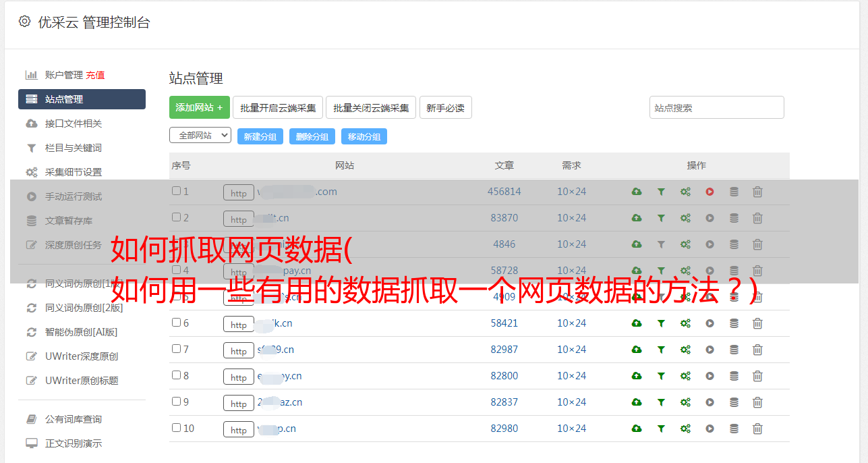Click the database icon for site 9
Viewport: 868px width, 463px height.
click(x=734, y=402)
